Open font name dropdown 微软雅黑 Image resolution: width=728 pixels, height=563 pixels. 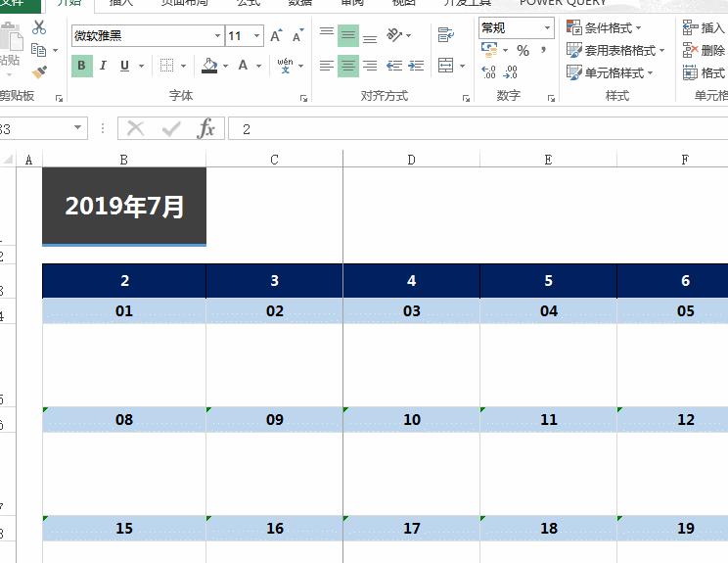(x=217, y=36)
